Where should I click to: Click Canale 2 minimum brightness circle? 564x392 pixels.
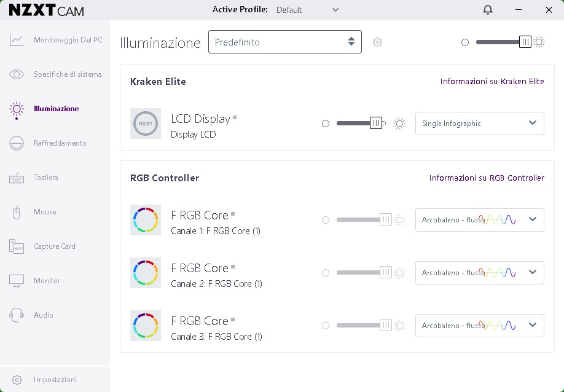(326, 273)
